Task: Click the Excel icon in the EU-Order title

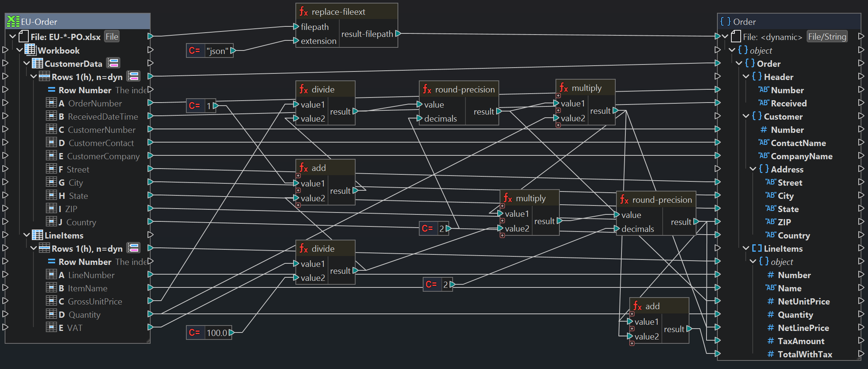Action: tap(13, 21)
